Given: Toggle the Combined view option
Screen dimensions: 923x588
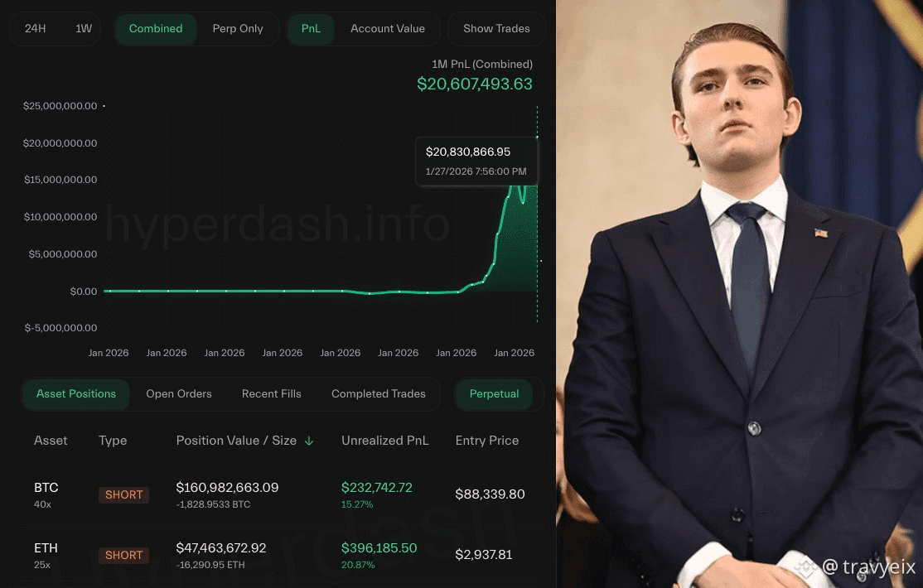Looking at the screenshot, I should point(156,29).
